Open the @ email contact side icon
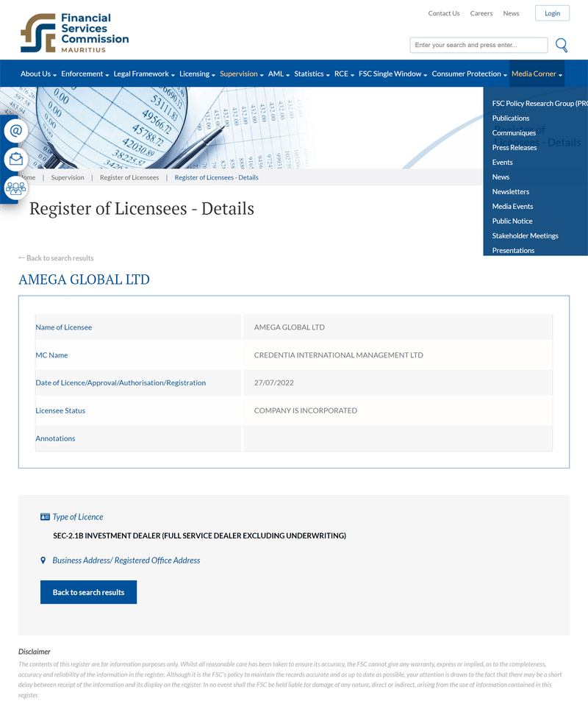The image size is (588, 709). point(16,131)
